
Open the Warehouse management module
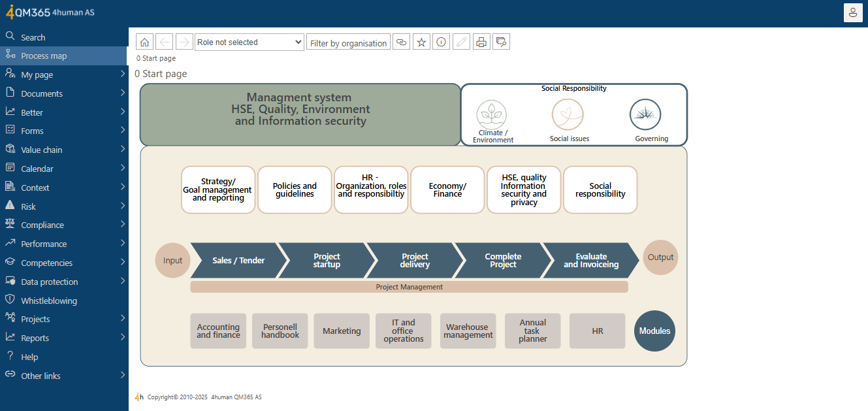coord(468,331)
